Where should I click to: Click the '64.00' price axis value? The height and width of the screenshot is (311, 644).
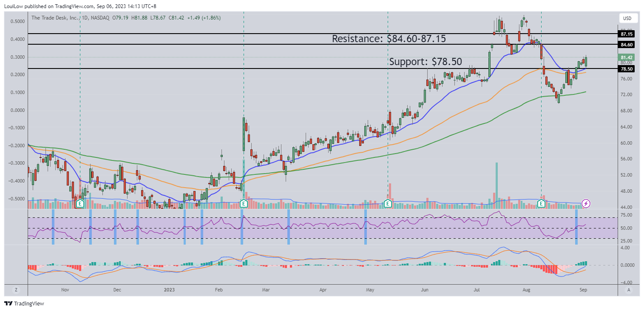(627, 127)
